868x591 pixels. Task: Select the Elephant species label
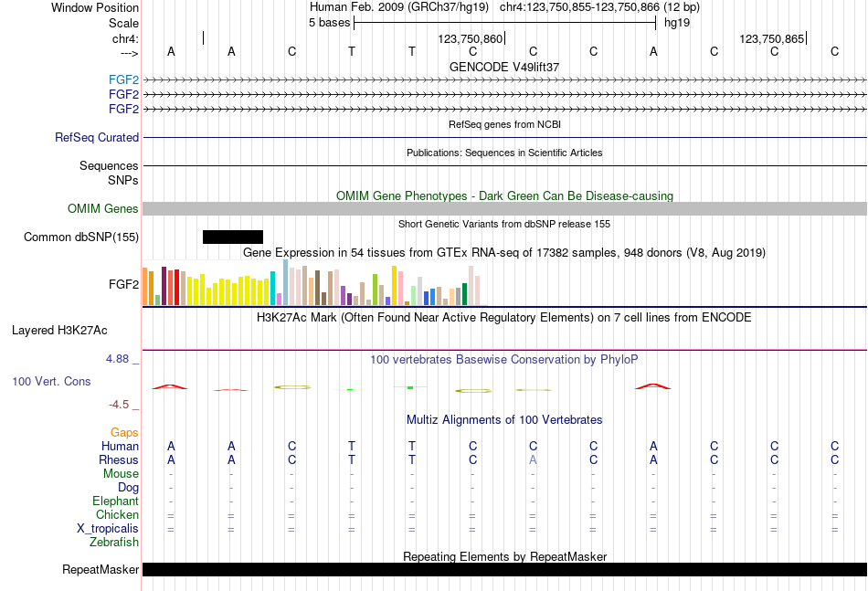(x=115, y=501)
